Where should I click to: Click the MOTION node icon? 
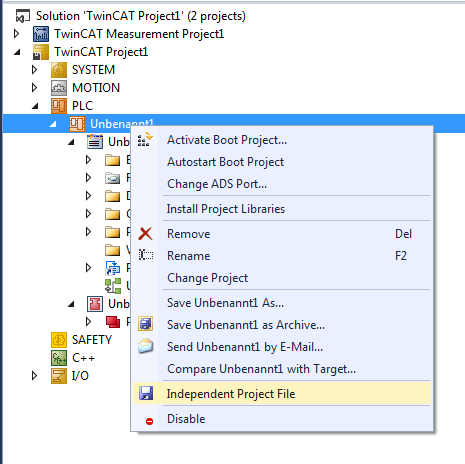tap(59, 88)
